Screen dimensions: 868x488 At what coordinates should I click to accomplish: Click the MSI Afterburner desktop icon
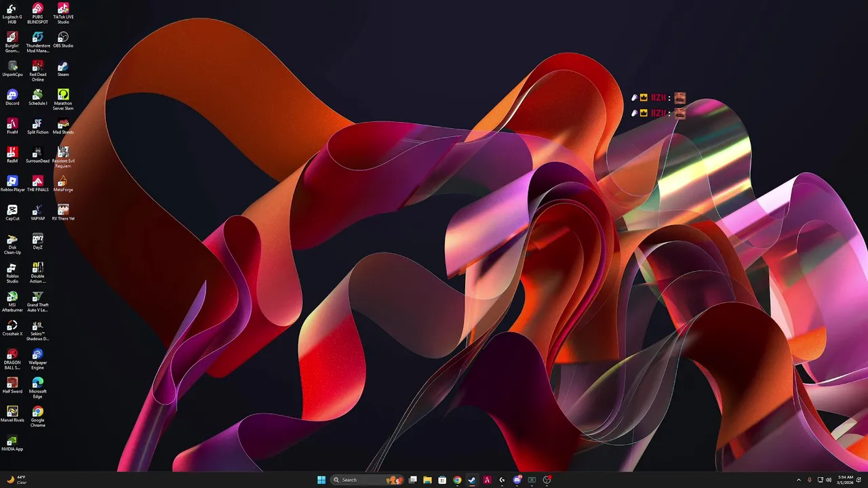tap(12, 302)
